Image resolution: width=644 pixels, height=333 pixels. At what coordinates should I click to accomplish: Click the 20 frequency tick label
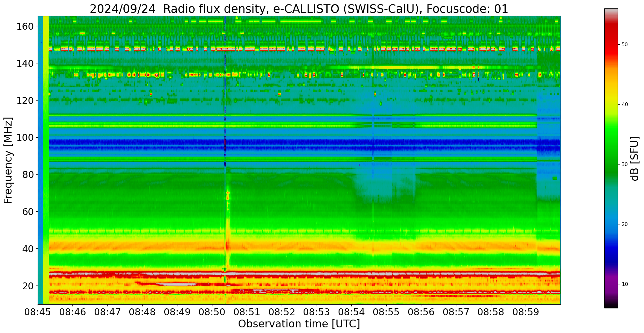[28, 286]
